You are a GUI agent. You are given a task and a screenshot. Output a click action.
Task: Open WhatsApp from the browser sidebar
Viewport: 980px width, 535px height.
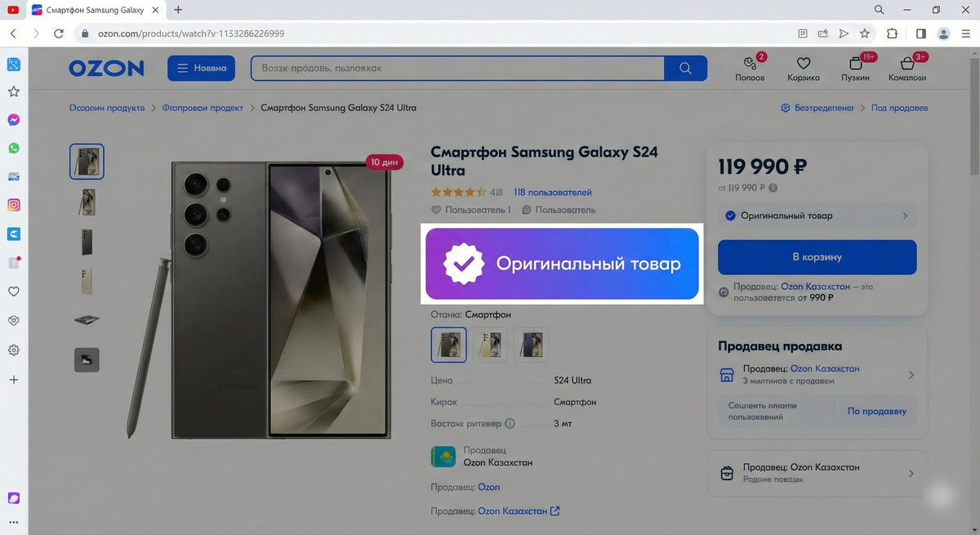14,148
